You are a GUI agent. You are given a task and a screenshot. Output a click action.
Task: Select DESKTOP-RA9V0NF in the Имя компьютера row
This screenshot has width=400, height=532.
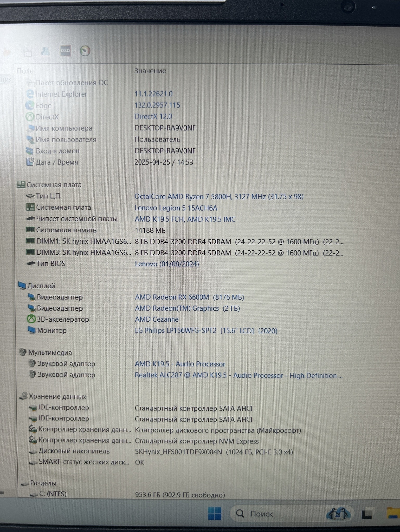click(x=165, y=128)
